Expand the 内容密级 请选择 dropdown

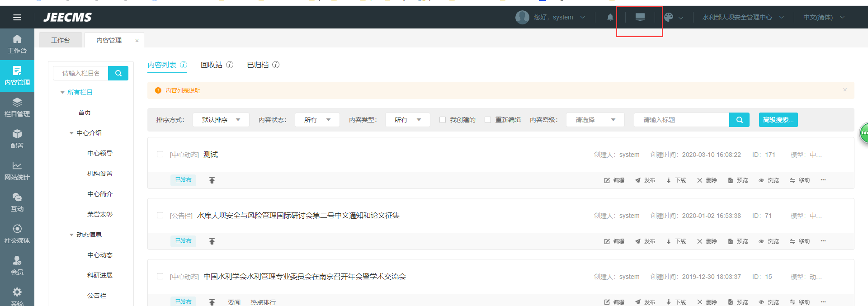(x=595, y=120)
